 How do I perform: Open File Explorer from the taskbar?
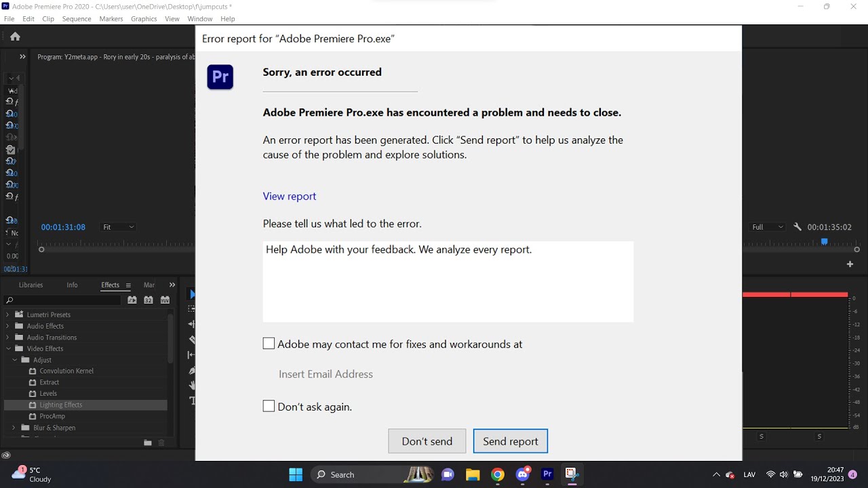(x=473, y=474)
